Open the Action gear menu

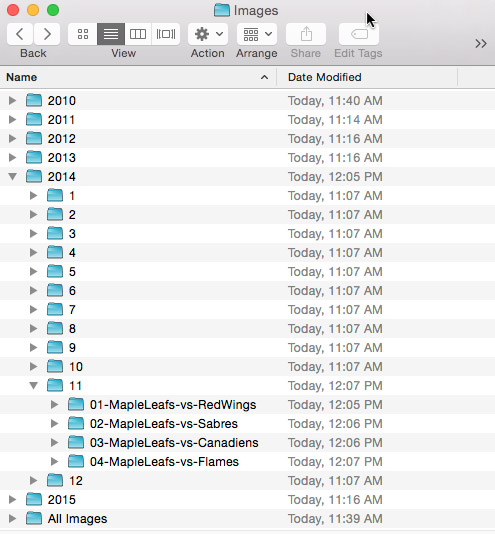pos(208,34)
